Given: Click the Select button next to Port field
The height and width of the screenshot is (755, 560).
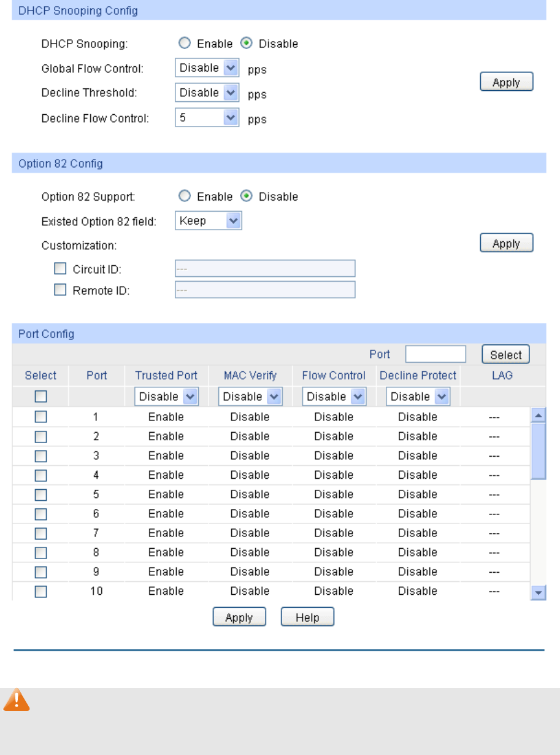Looking at the screenshot, I should [506, 354].
